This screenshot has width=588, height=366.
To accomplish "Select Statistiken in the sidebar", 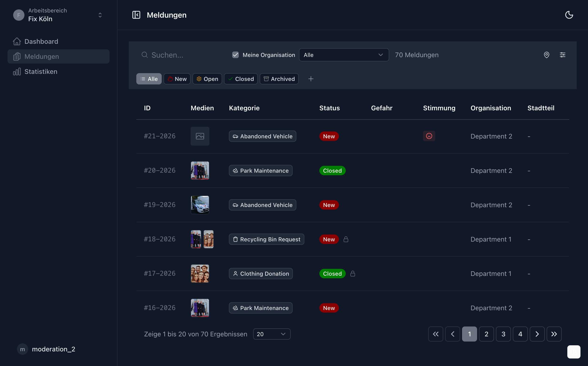I will point(41,72).
